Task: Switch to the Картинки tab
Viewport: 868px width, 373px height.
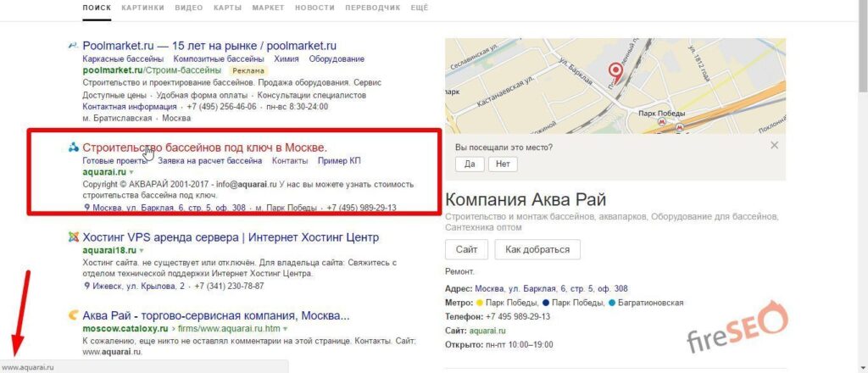Action: click(142, 8)
